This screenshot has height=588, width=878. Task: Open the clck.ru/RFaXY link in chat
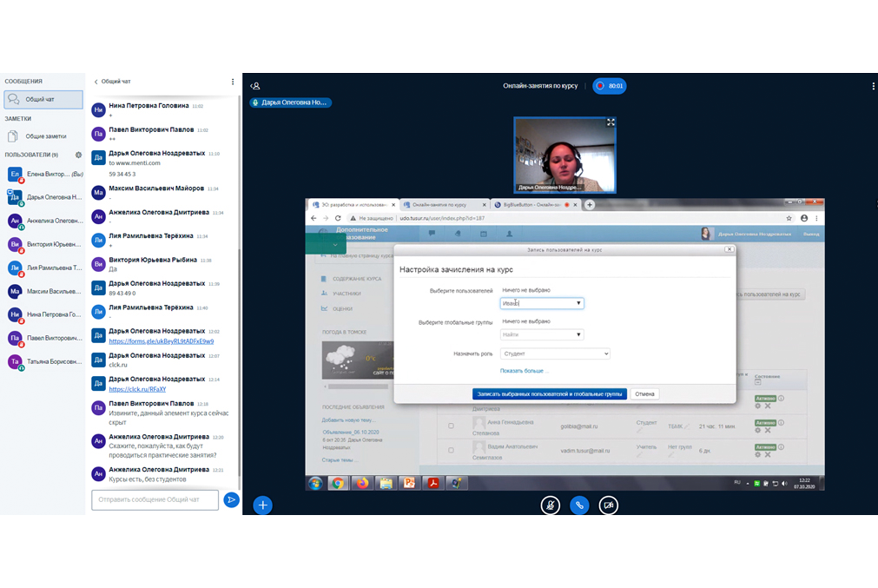pos(137,389)
